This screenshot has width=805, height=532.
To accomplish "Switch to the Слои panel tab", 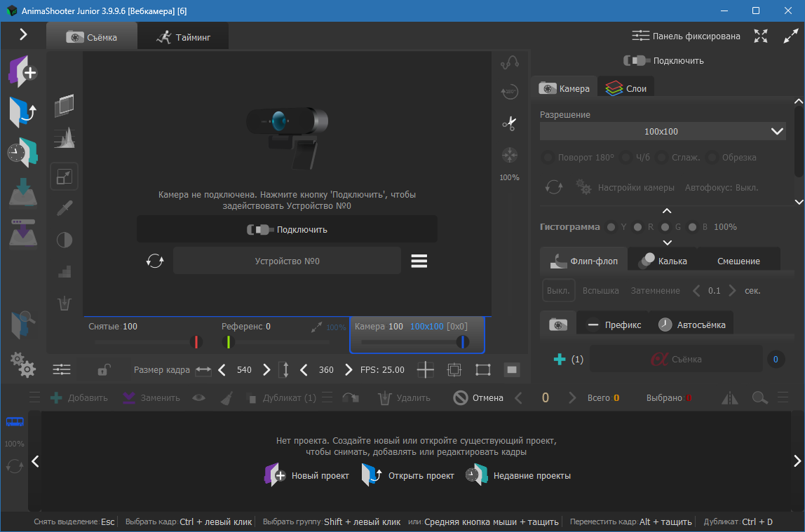I will (x=625, y=87).
